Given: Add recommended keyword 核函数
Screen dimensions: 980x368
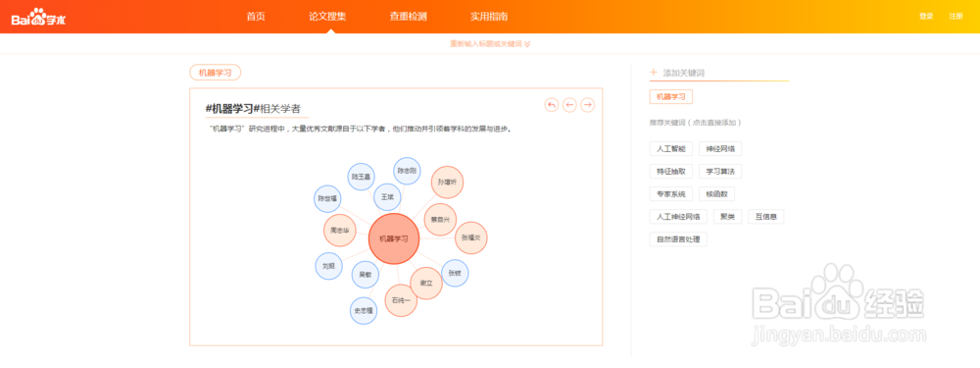Looking at the screenshot, I should click(x=717, y=194).
